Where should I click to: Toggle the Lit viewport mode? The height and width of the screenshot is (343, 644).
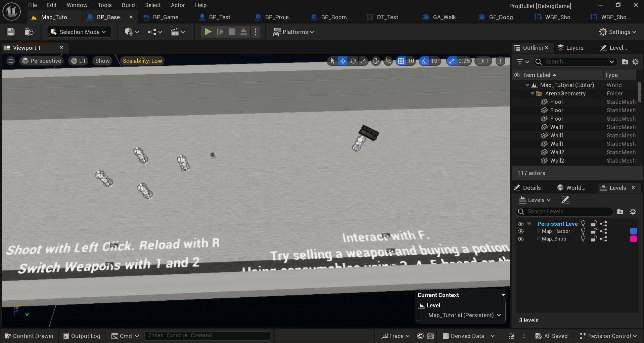tap(78, 61)
